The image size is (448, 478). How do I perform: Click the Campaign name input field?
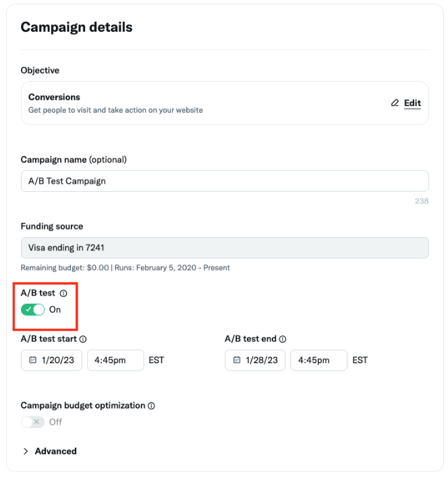[225, 181]
